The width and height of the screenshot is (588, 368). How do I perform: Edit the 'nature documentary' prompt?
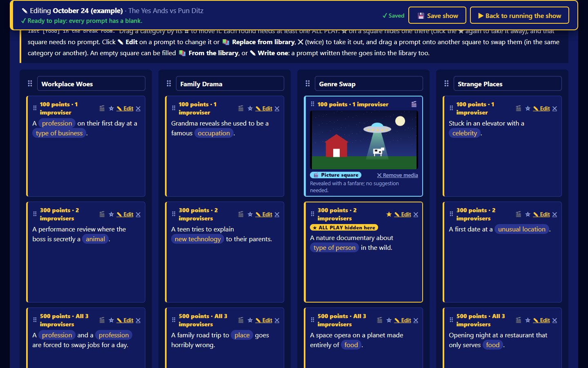(x=403, y=214)
